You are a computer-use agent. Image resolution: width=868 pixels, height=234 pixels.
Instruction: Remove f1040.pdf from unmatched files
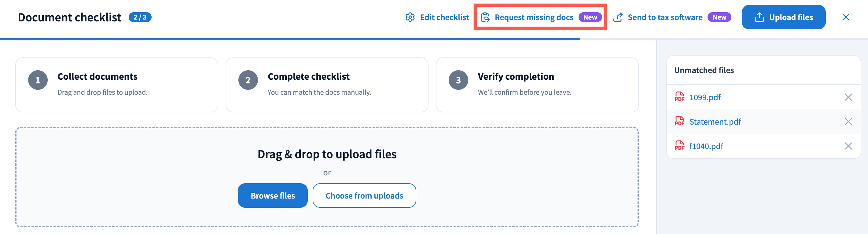click(848, 146)
